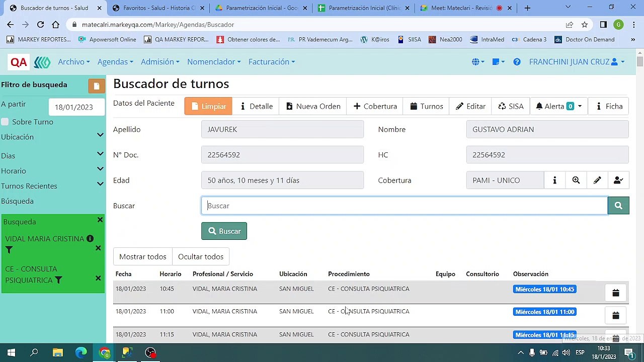Toggle the Sobre Turno checkbox
Screen dimensions: 644x362
coord(5,122)
